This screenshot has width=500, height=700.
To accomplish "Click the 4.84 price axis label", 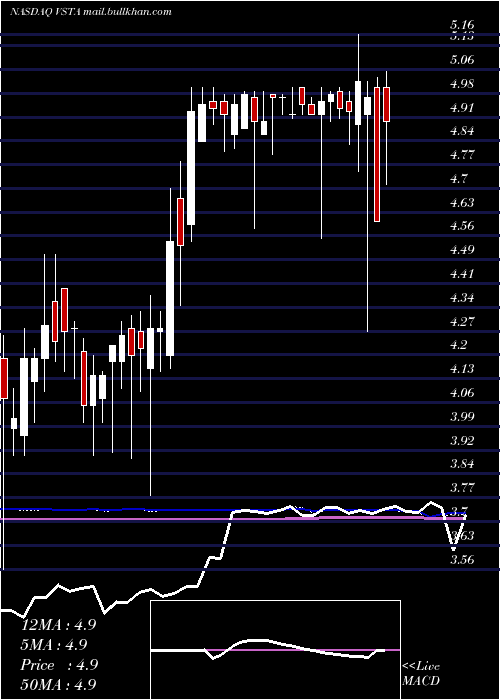I will tap(462, 131).
